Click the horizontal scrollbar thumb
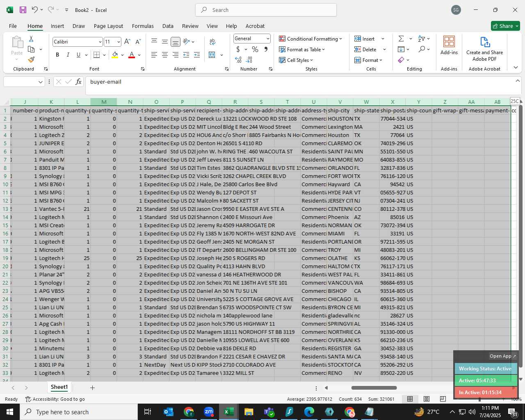Screen dimensions: 525x420 coord(374,388)
